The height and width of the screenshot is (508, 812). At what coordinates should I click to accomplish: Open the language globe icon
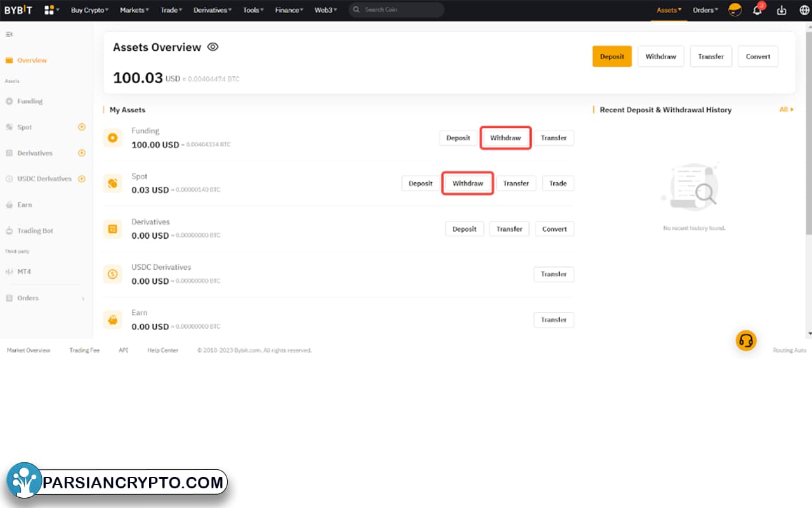click(x=804, y=10)
